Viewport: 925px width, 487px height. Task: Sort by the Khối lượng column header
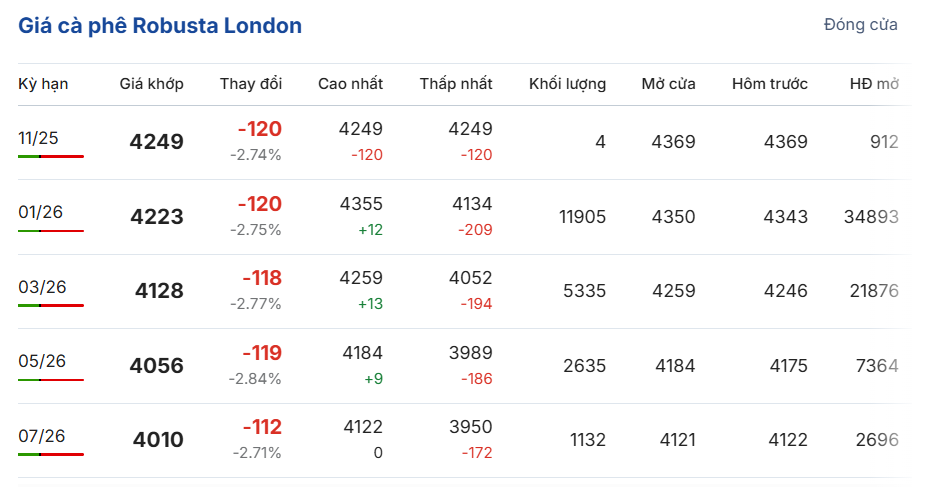coord(567,84)
